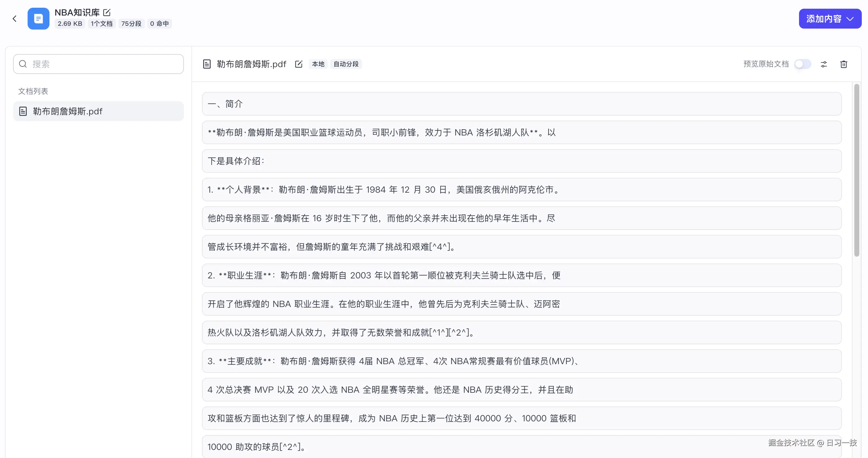The height and width of the screenshot is (458, 868).
Task: Click the document icon before 勒布朗詹姆斯.pdf header
Action: click(x=207, y=64)
